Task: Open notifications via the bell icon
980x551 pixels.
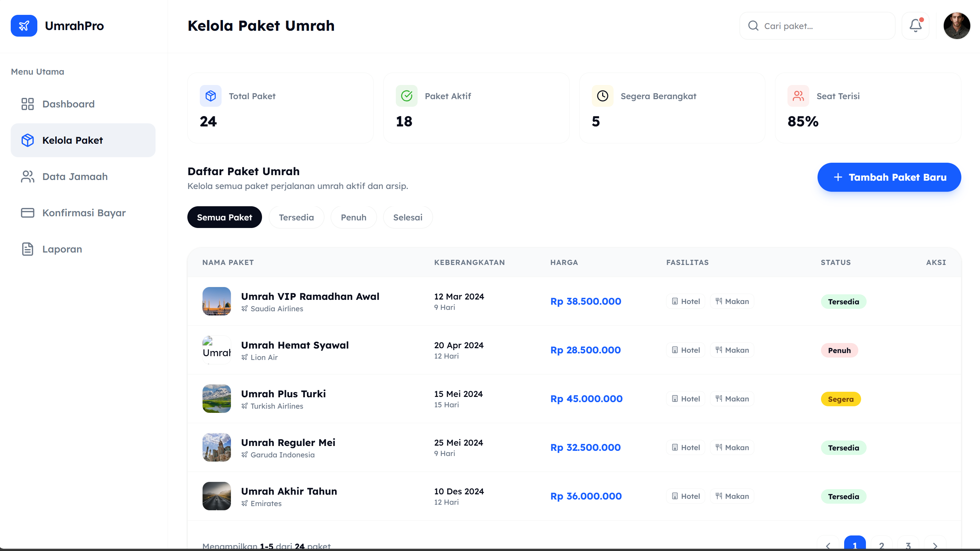Action: [x=915, y=26]
